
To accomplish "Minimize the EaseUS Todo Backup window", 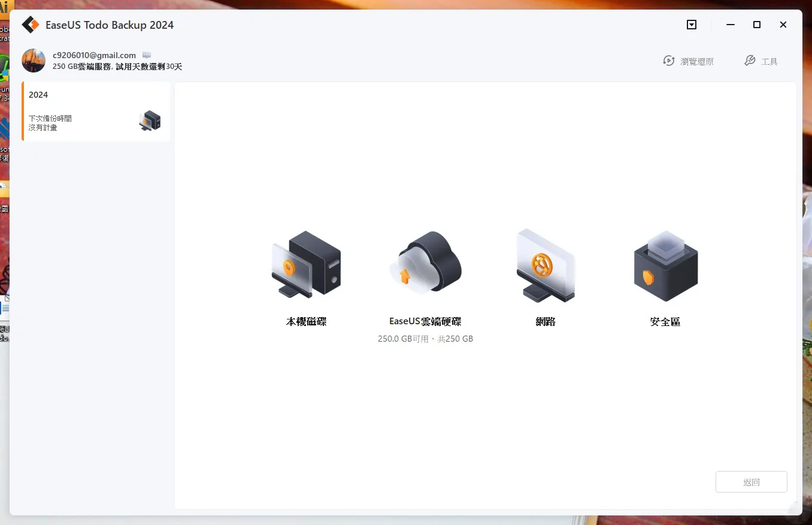I will click(x=731, y=25).
